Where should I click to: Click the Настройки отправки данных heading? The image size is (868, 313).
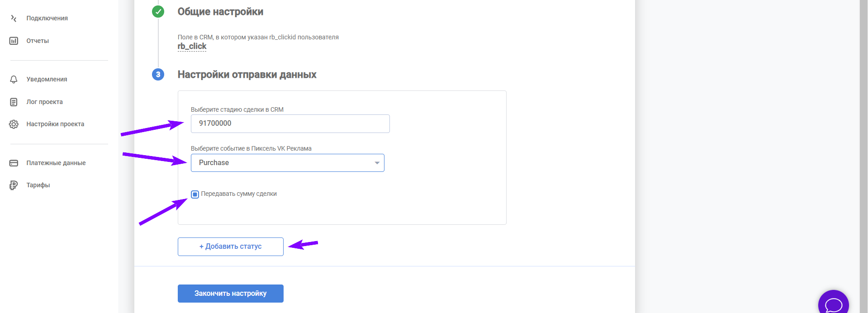(247, 75)
